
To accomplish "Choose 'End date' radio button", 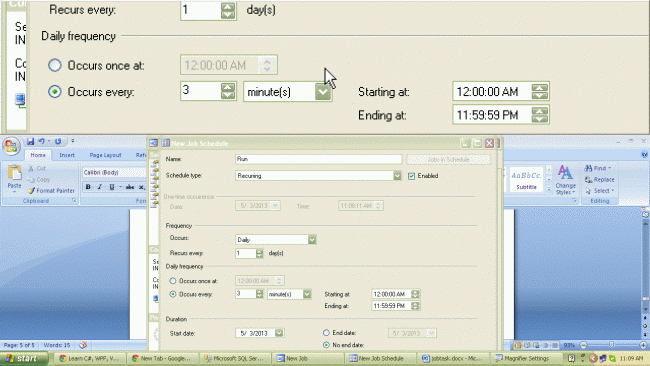I will coord(326,333).
